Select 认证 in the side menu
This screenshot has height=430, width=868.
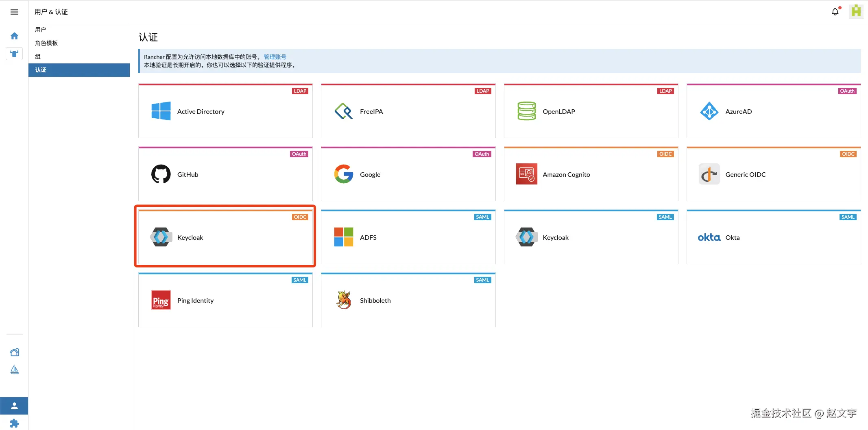tap(79, 70)
